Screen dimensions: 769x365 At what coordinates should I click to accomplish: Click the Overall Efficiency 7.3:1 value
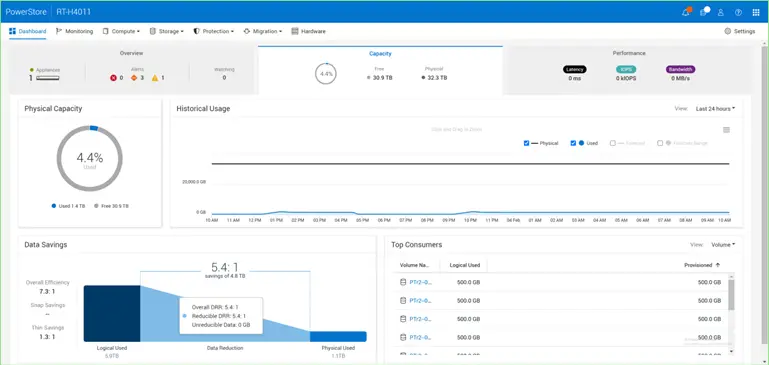click(x=48, y=291)
